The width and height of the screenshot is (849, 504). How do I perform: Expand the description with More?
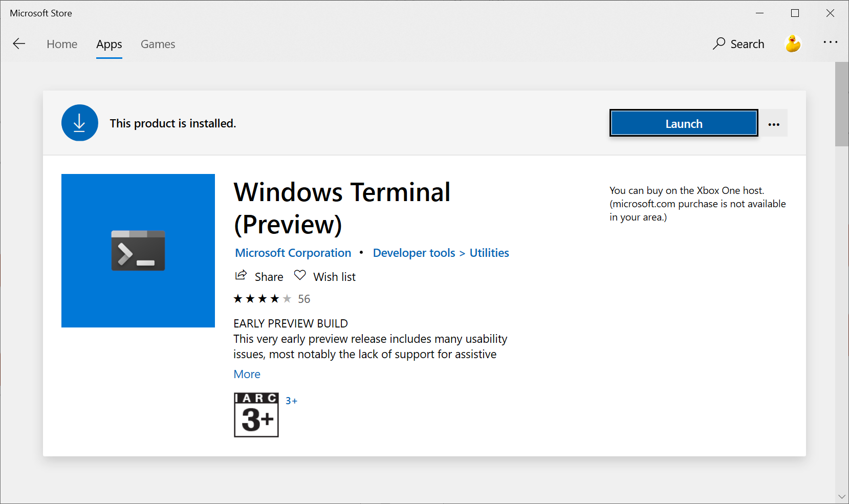click(x=247, y=374)
